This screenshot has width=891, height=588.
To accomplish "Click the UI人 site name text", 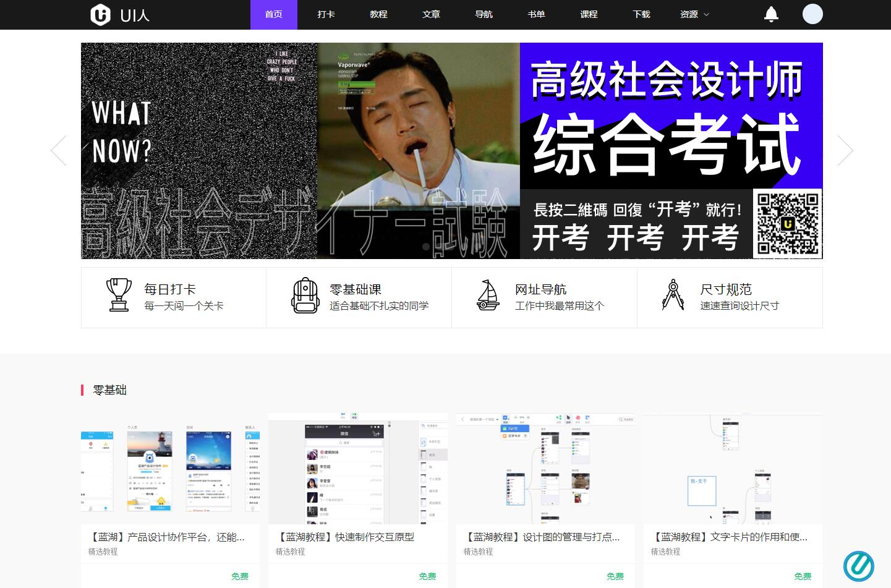I will (135, 15).
